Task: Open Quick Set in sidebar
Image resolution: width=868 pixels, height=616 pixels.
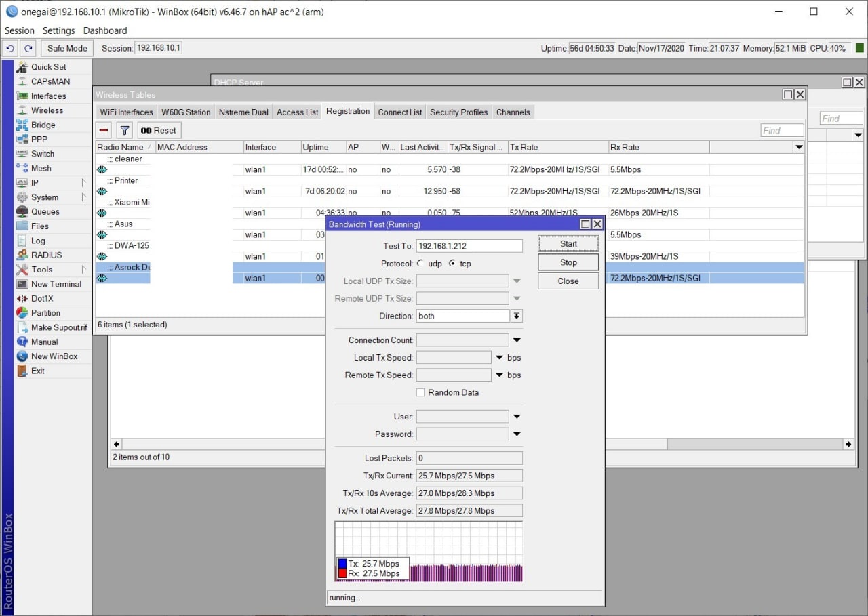Action: [x=48, y=67]
